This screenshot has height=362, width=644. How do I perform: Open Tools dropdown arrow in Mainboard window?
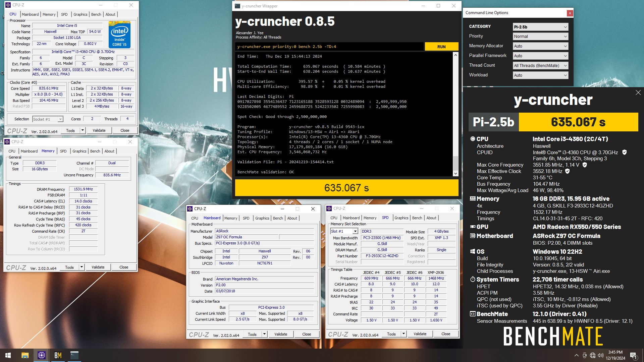[264, 334]
